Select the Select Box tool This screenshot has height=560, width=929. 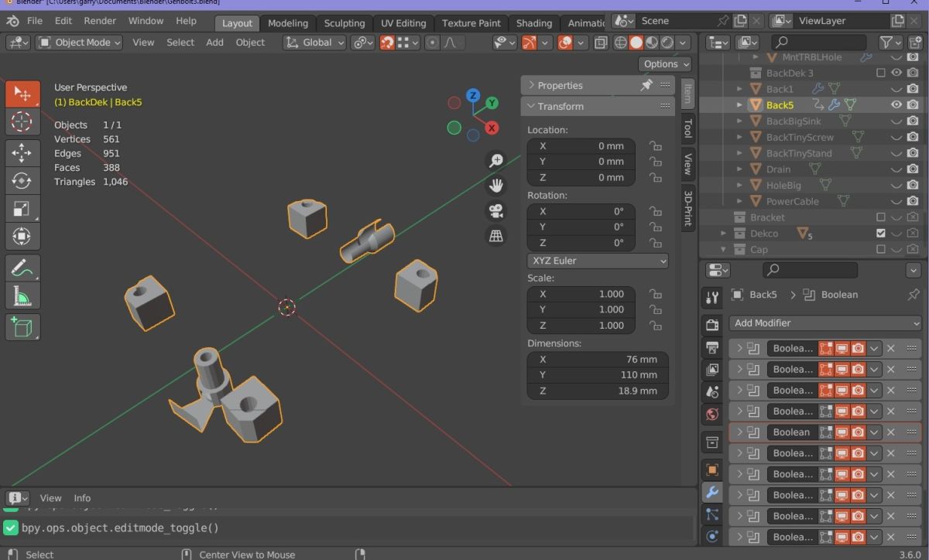(22, 94)
